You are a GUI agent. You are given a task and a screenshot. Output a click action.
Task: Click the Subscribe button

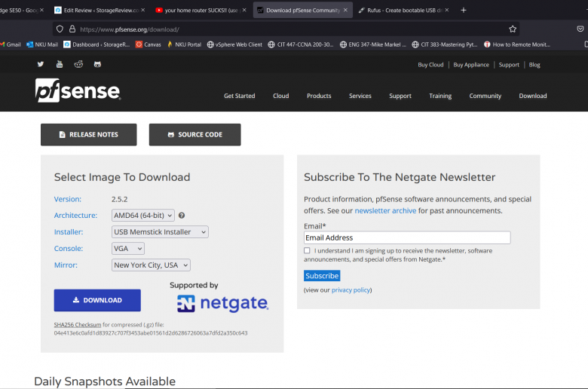point(322,276)
